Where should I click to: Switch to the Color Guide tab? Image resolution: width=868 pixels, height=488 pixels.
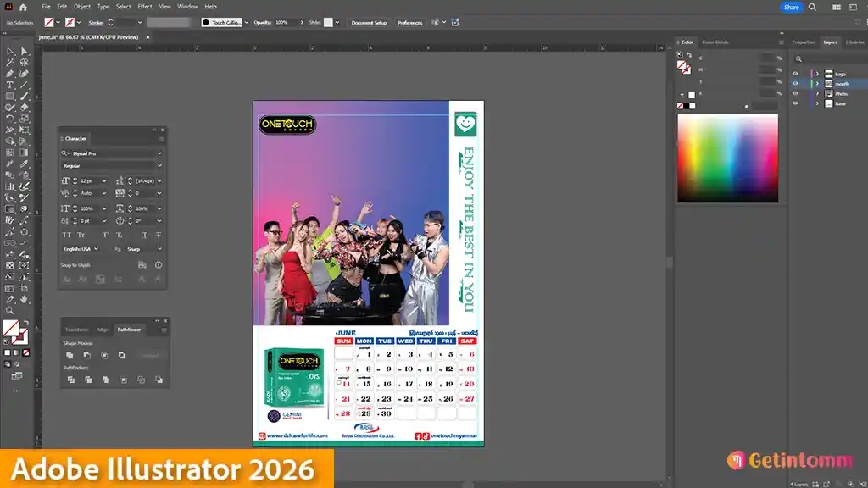715,42
